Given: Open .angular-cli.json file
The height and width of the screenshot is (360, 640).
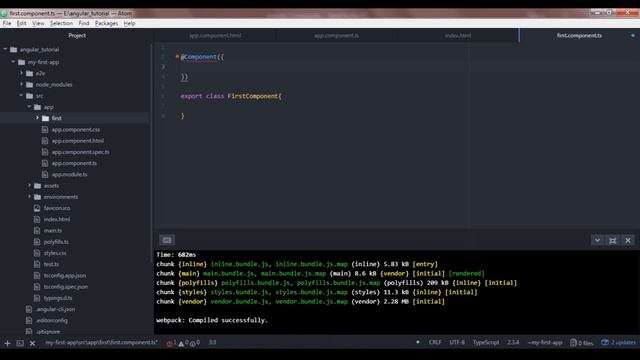Looking at the screenshot, I should pyautogui.click(x=55, y=309).
